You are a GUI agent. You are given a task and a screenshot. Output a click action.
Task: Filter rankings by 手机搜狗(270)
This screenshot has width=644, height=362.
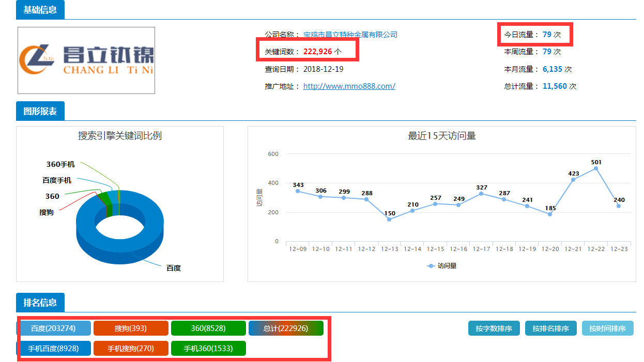pos(131,349)
